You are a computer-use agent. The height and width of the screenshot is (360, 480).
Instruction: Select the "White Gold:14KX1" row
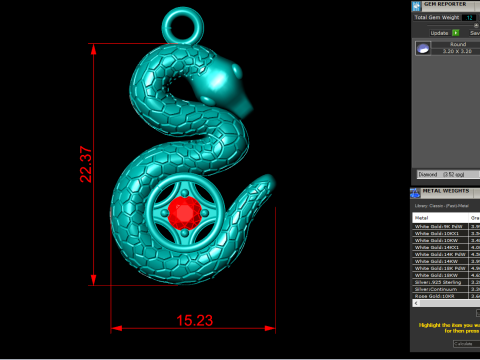coord(446,247)
